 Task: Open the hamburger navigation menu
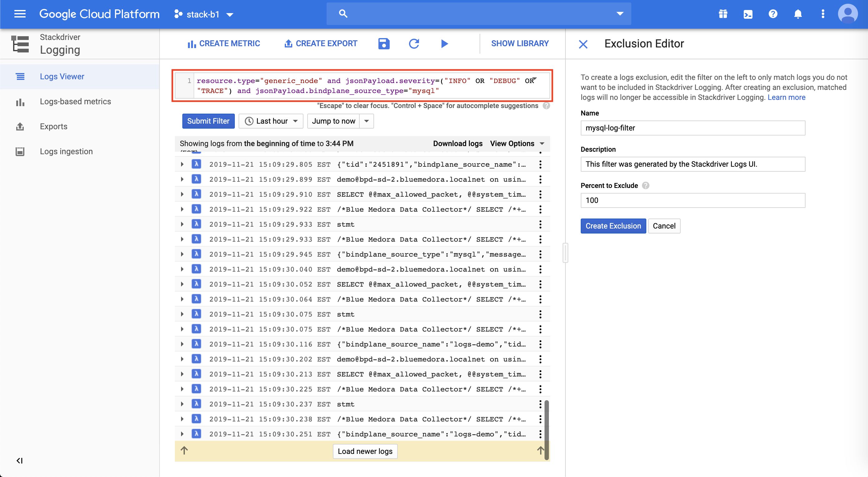click(x=20, y=14)
